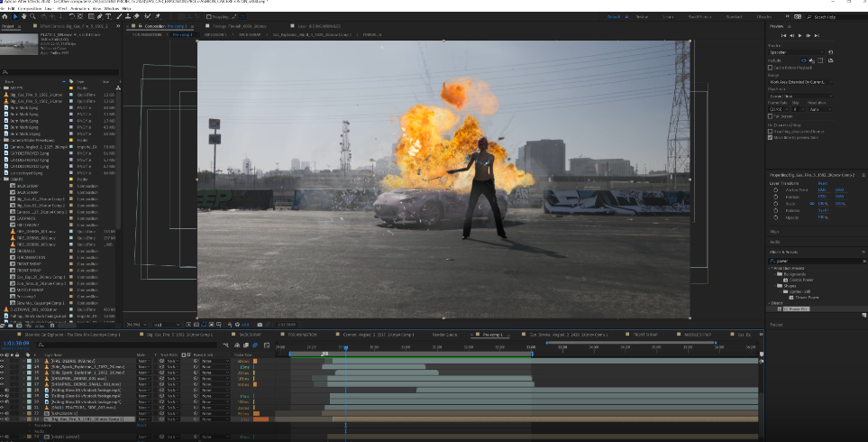Image resolution: width=868 pixels, height=442 pixels.
Task: Toggle include audio in preview
Action: point(811,60)
